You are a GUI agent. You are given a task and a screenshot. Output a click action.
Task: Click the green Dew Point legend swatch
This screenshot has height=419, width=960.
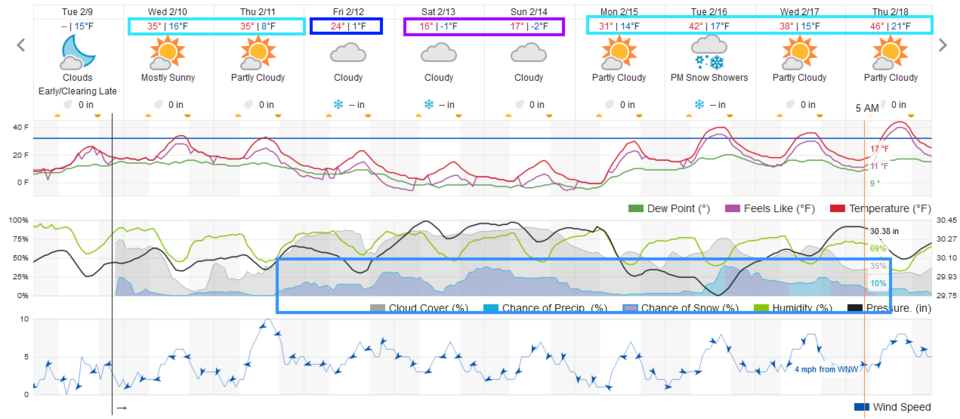[x=638, y=209]
